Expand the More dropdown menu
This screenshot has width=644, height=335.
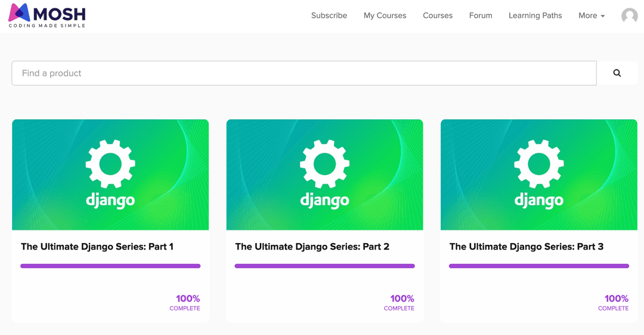tap(591, 16)
